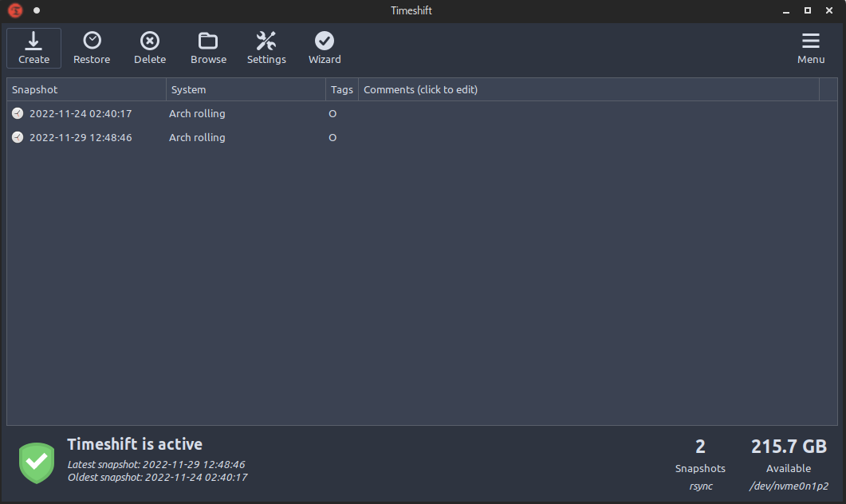Click the white dot button in the title bar

pos(37,10)
